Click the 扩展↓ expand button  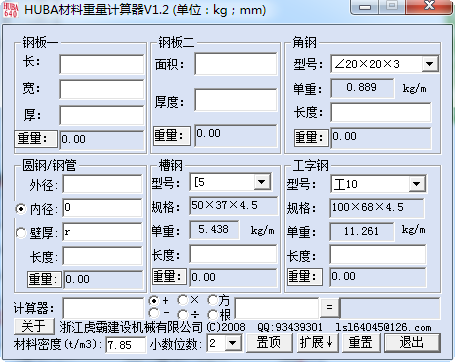[x=317, y=342]
